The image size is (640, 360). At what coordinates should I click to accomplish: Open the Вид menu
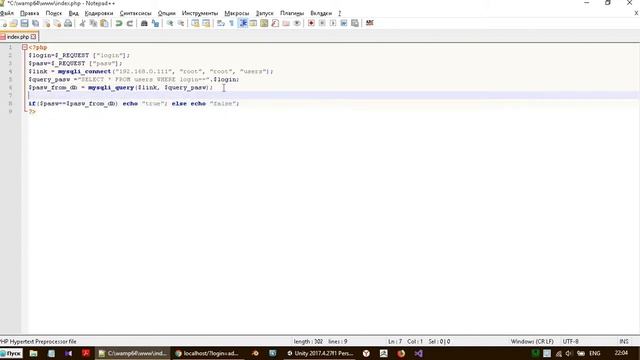pos(73,13)
